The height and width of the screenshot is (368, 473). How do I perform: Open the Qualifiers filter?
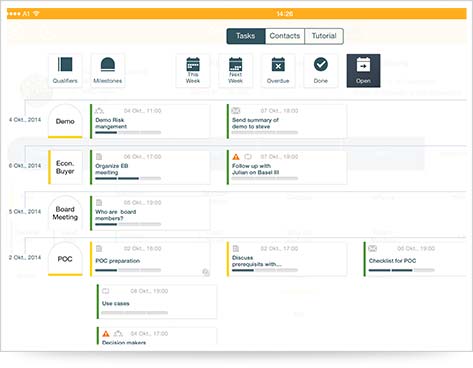coord(65,71)
